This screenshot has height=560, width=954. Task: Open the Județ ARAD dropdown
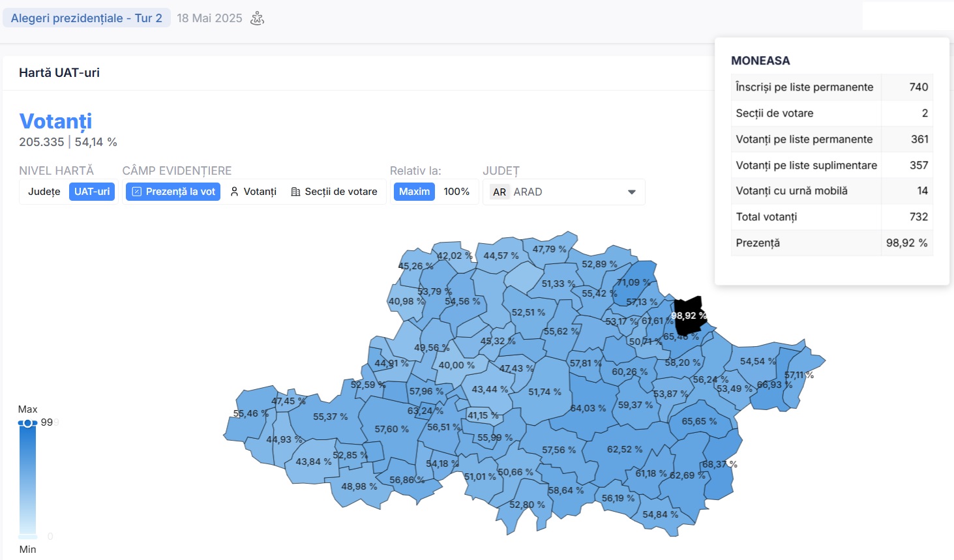click(564, 192)
